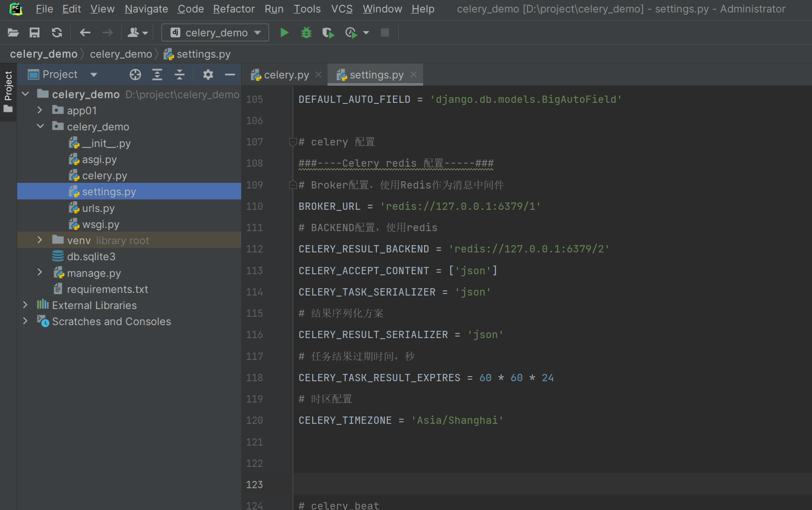Screen dimensions: 812x510
Task: Open the celery_demo run configuration dropdown
Action: coord(215,33)
